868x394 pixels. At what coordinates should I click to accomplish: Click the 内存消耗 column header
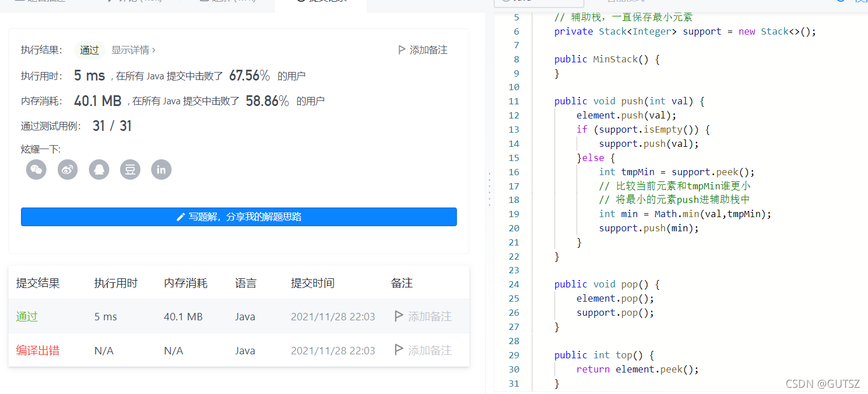click(x=186, y=283)
